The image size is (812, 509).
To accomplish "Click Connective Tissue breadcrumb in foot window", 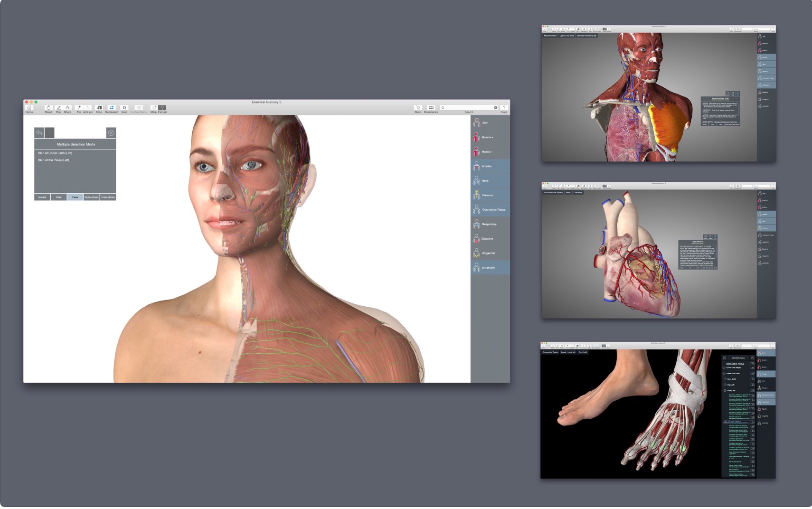I will pyautogui.click(x=551, y=352).
